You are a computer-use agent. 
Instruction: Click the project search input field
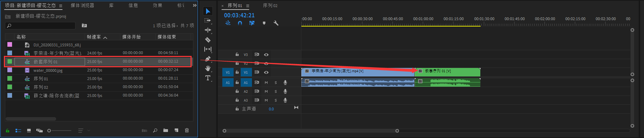[x=40, y=25]
